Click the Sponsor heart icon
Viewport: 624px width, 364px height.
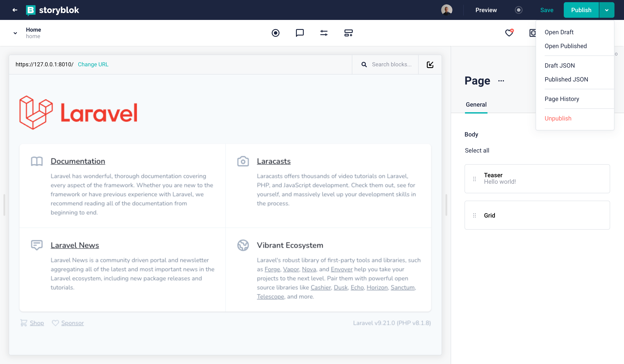tap(55, 323)
